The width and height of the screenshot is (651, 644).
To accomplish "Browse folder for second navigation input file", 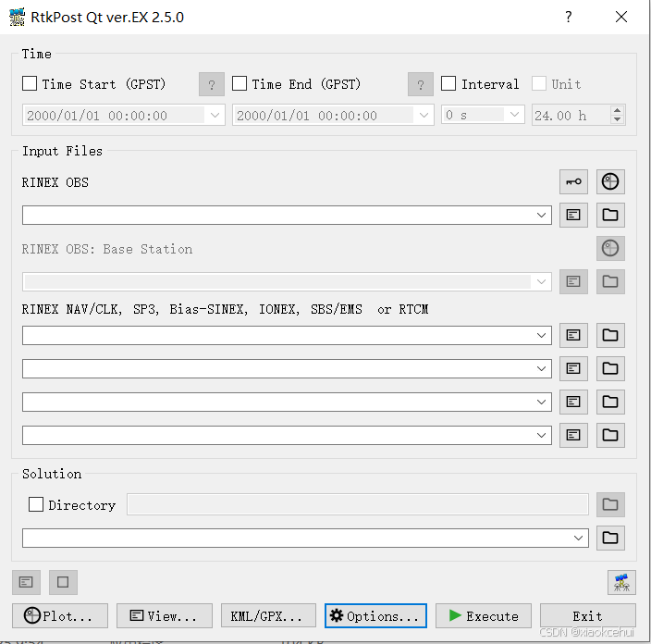I will [610, 368].
